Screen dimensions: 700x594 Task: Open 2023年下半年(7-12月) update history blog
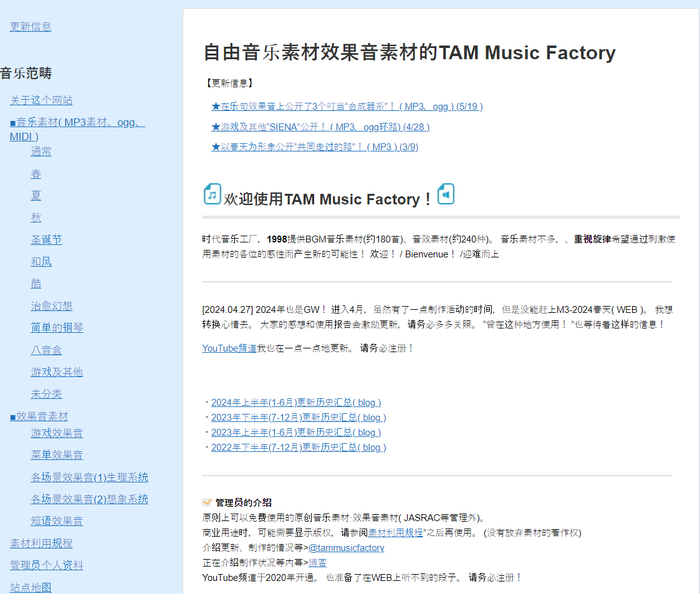click(299, 417)
